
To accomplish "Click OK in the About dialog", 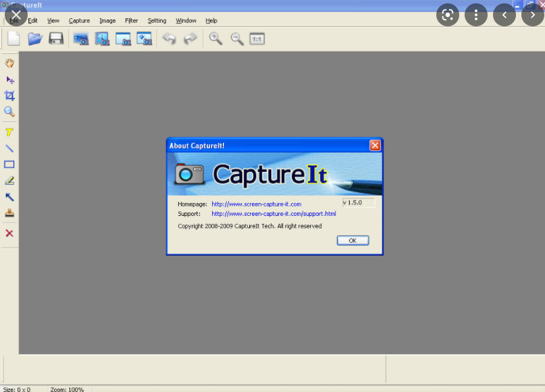I will tap(353, 240).
